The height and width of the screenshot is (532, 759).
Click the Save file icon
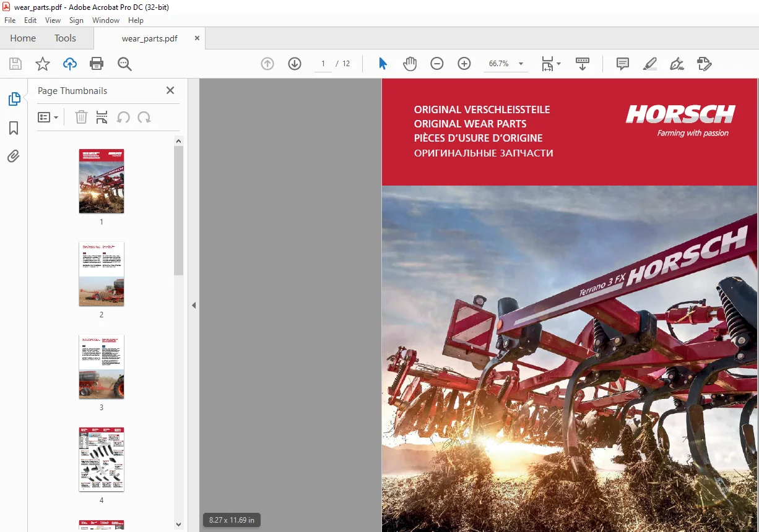(15, 64)
